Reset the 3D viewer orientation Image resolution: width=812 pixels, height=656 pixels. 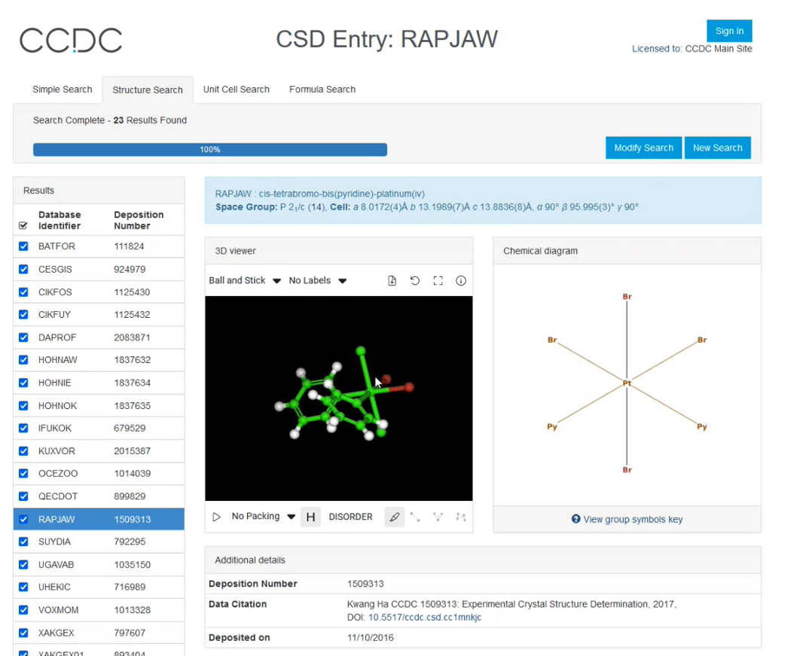coord(415,281)
